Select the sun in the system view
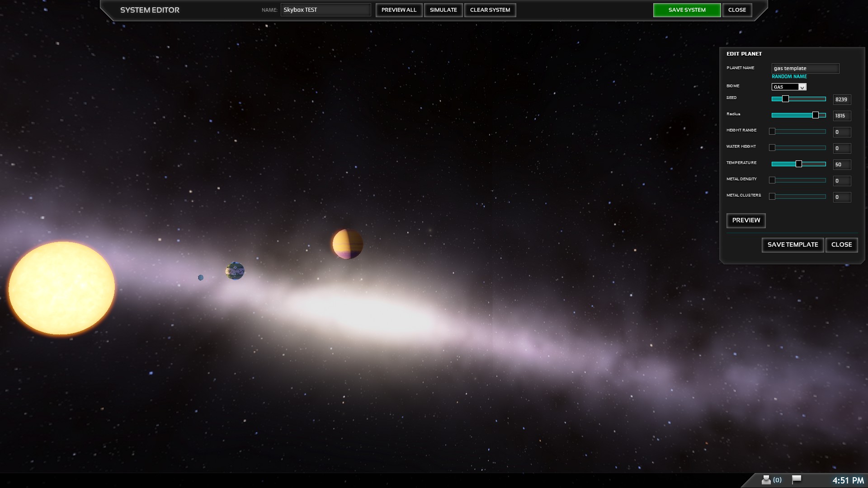Screen dimensions: 868x488 [61, 288]
